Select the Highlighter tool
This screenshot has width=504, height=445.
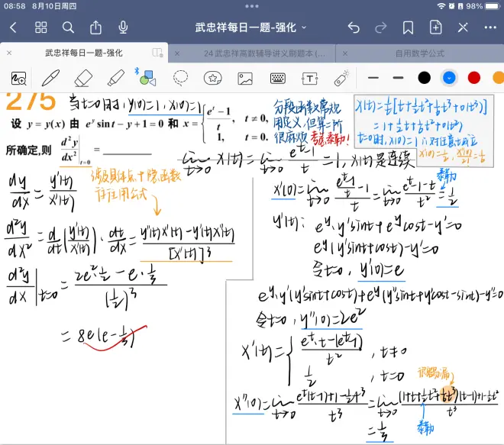click(115, 78)
